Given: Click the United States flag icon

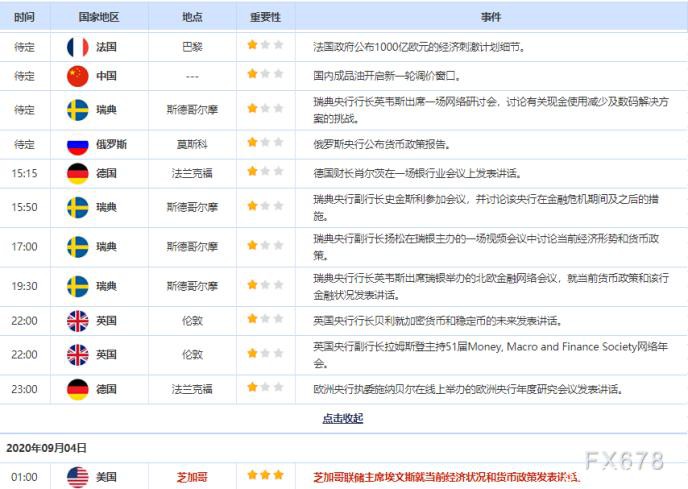Looking at the screenshot, I should [x=78, y=477].
